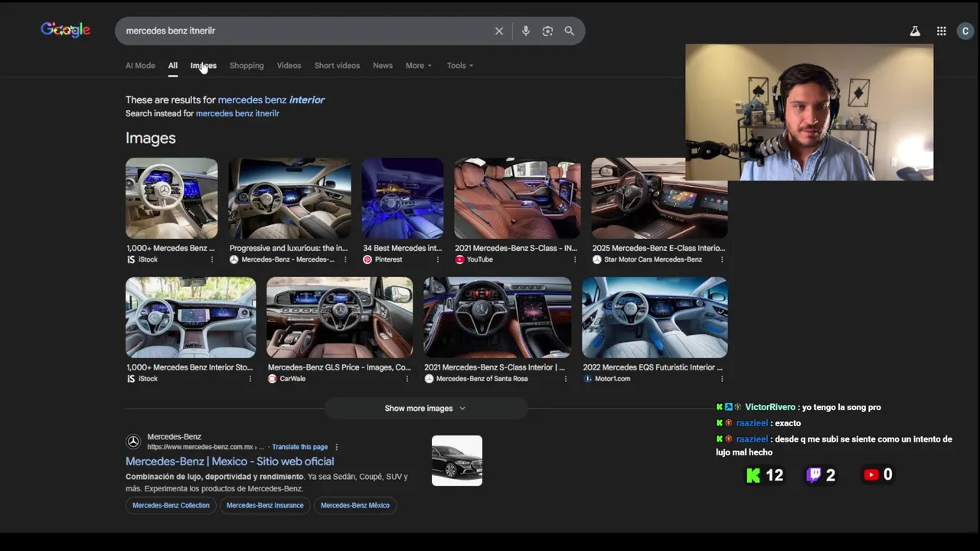Screen dimensions: 980x551
Task: Open three-dot menu for Pinterest result
Action: pos(437,259)
